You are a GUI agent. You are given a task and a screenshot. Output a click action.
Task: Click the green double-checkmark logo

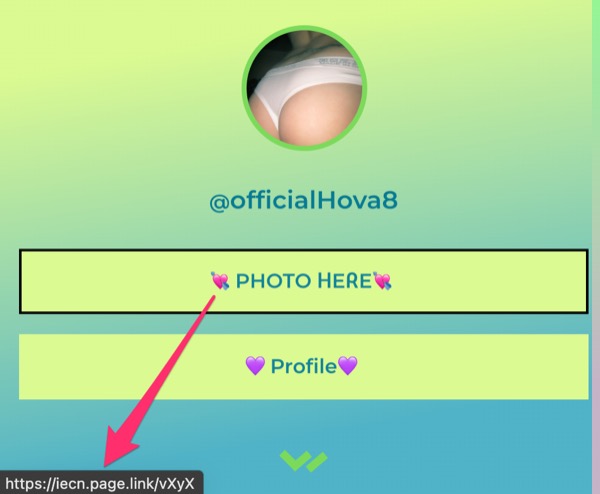pyautogui.click(x=304, y=461)
